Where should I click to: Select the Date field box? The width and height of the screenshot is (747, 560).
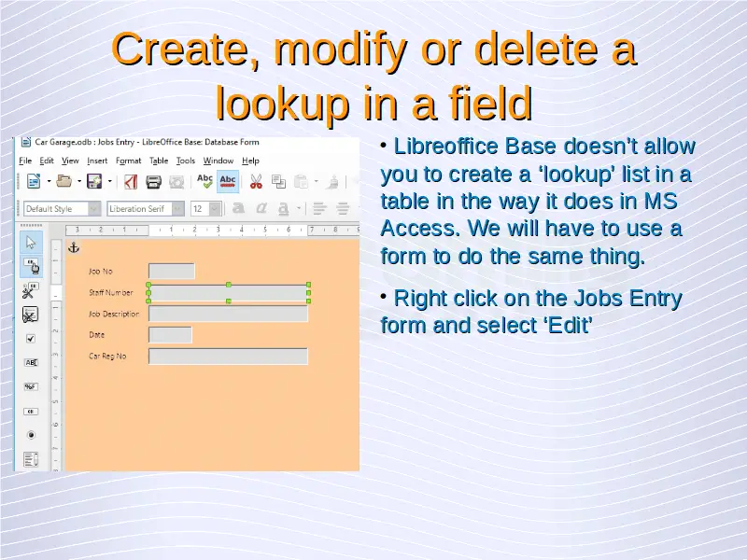click(x=170, y=335)
